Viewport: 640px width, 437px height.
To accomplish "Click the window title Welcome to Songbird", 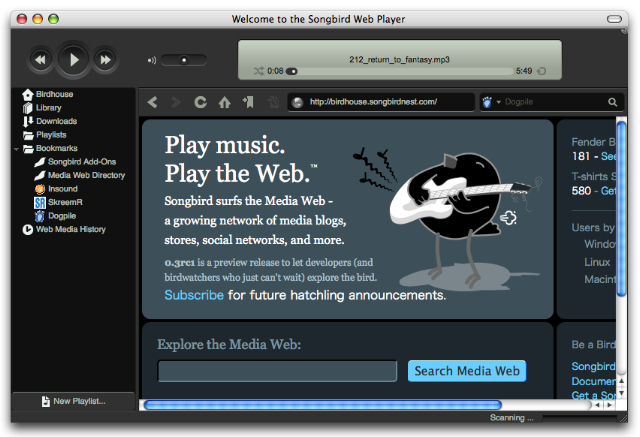I will [318, 19].
